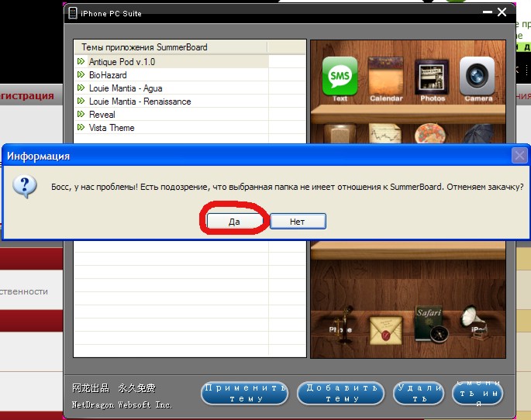Click arrow icon beside Vista Theme

point(81,127)
